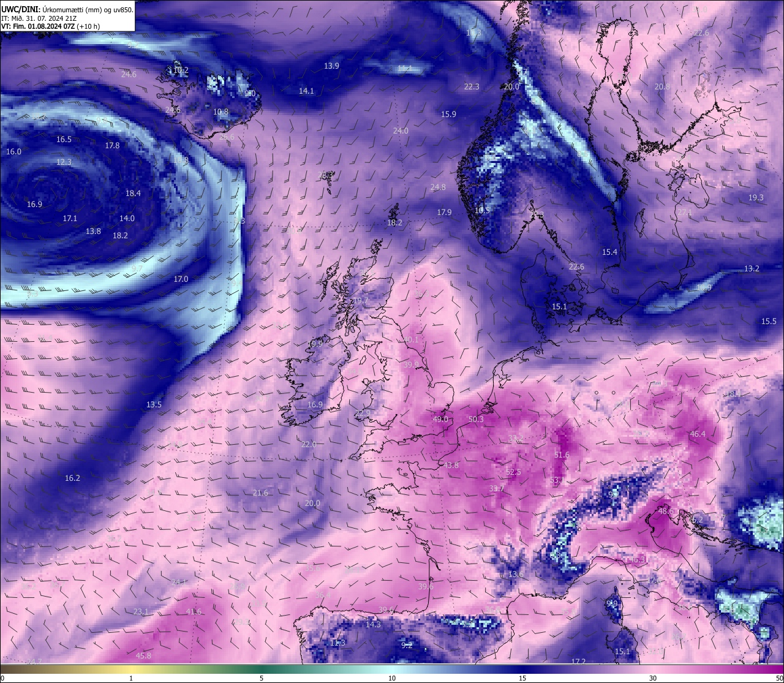Select the 18.4 value inside the low
The image size is (784, 683).
133,194
